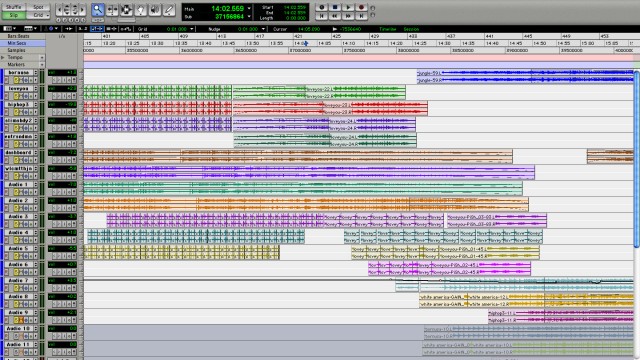Select the Trimmer tool
Viewport: 640px width, 360px height.
tap(112, 9)
